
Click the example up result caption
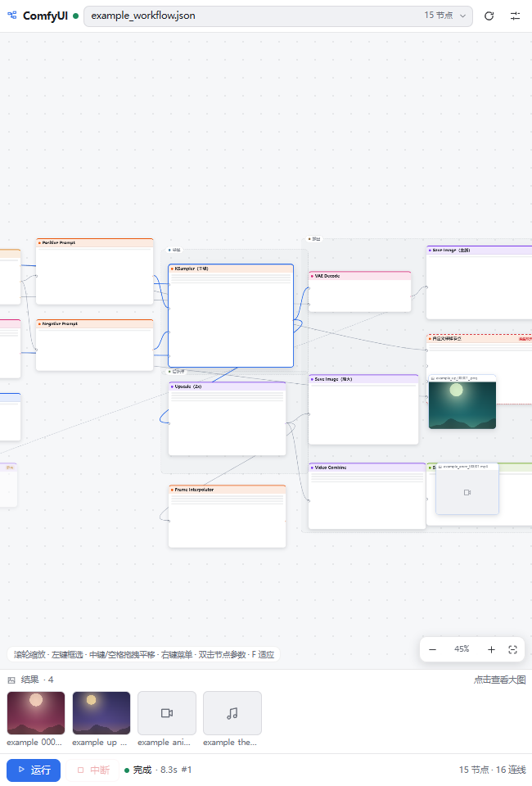pos(100,743)
